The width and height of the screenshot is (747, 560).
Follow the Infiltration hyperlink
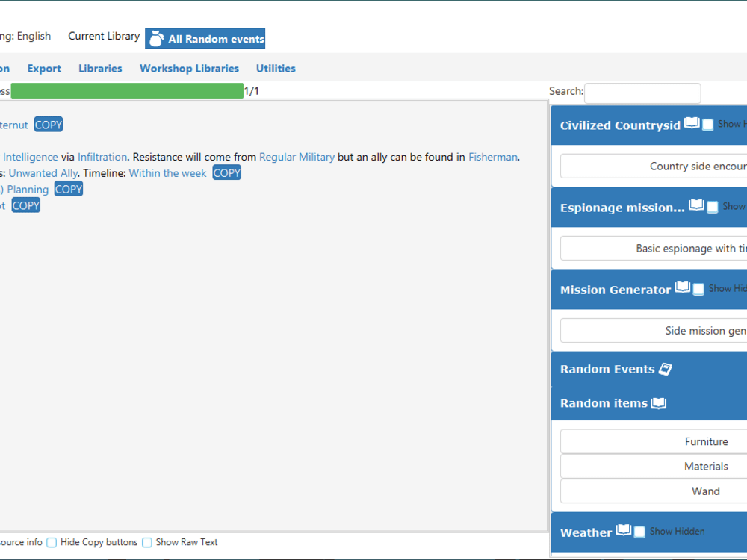[102, 157]
